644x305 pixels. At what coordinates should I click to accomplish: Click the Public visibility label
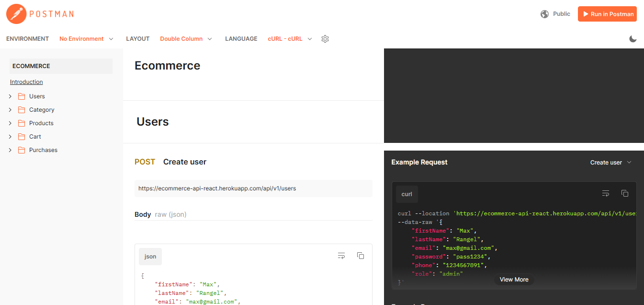(x=562, y=14)
